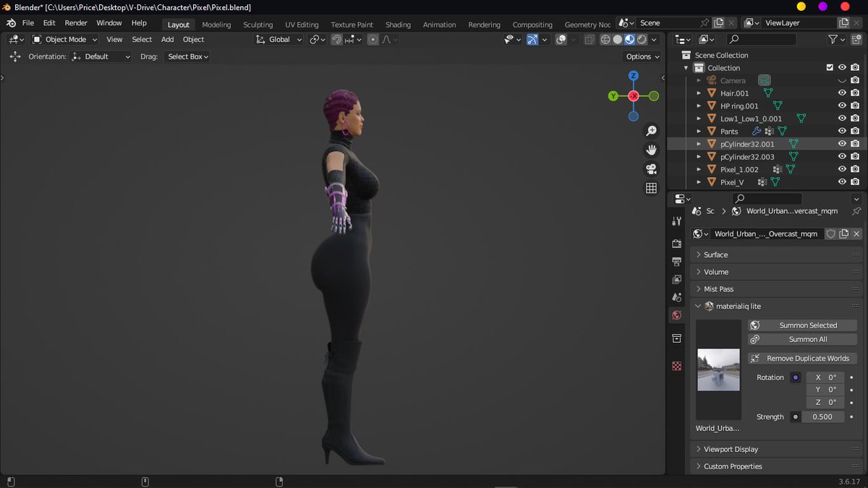Toggle X-ray display icon
The image size is (868, 488).
click(x=589, y=40)
